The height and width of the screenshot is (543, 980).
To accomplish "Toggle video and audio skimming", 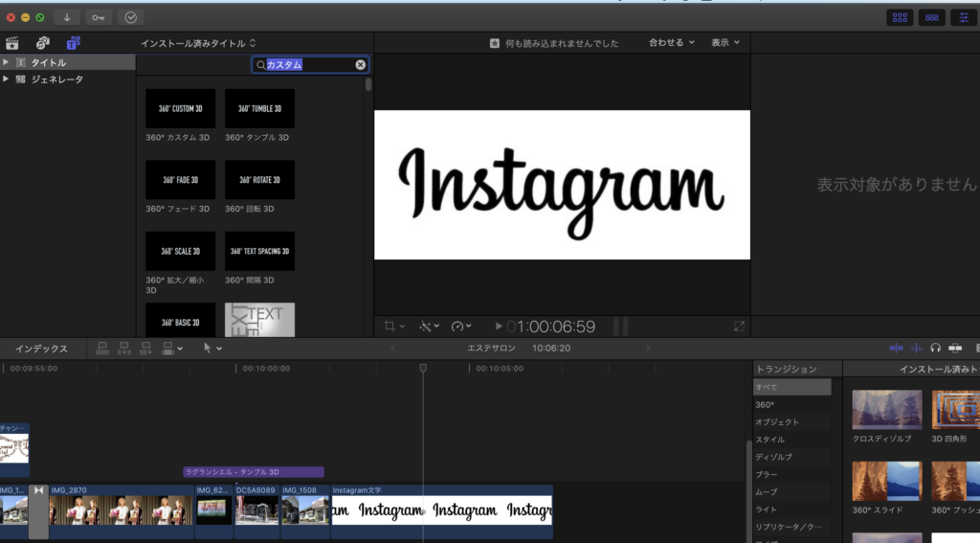I will point(896,348).
